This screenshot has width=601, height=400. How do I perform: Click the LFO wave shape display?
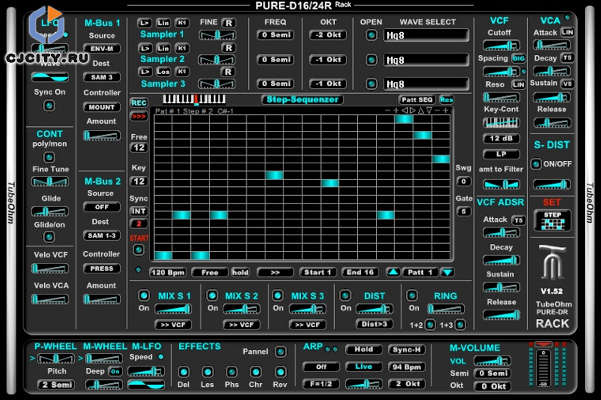[x=50, y=77]
